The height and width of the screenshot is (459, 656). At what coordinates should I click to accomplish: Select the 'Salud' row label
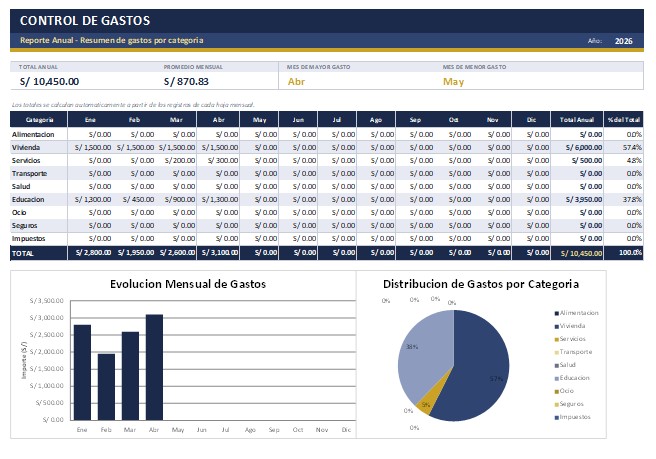point(21,186)
